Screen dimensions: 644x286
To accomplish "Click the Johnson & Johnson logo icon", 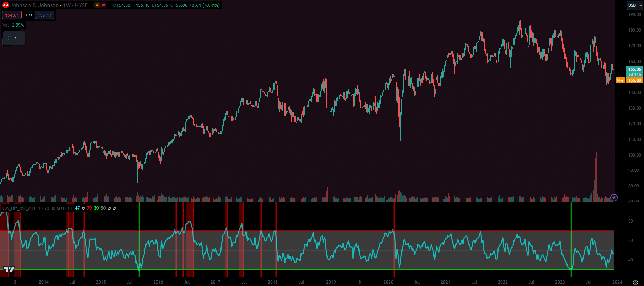I will click(x=6, y=5).
